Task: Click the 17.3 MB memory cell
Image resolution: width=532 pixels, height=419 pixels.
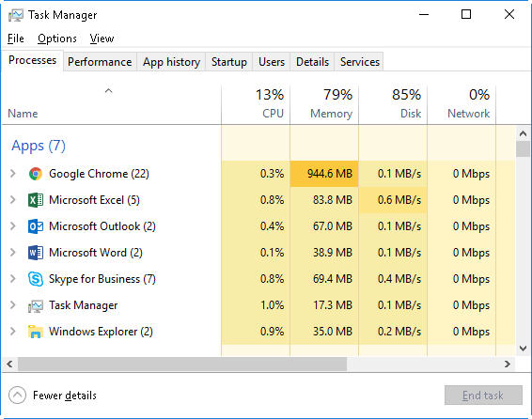Action: point(324,305)
